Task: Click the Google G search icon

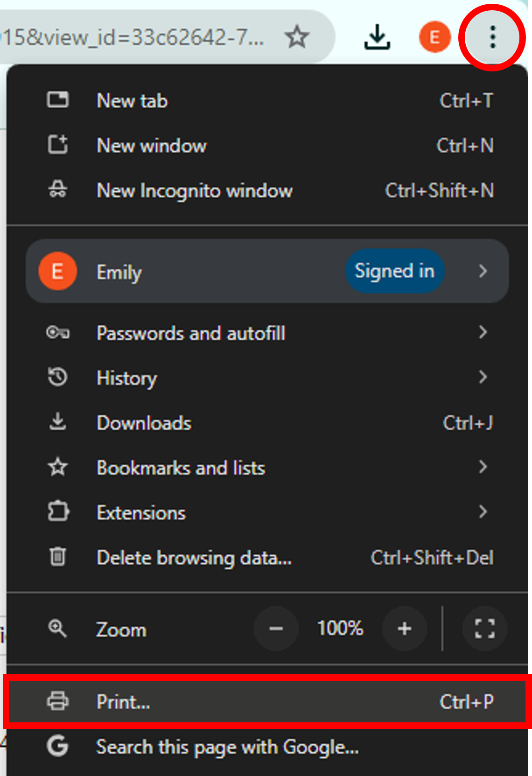Action: [x=58, y=746]
